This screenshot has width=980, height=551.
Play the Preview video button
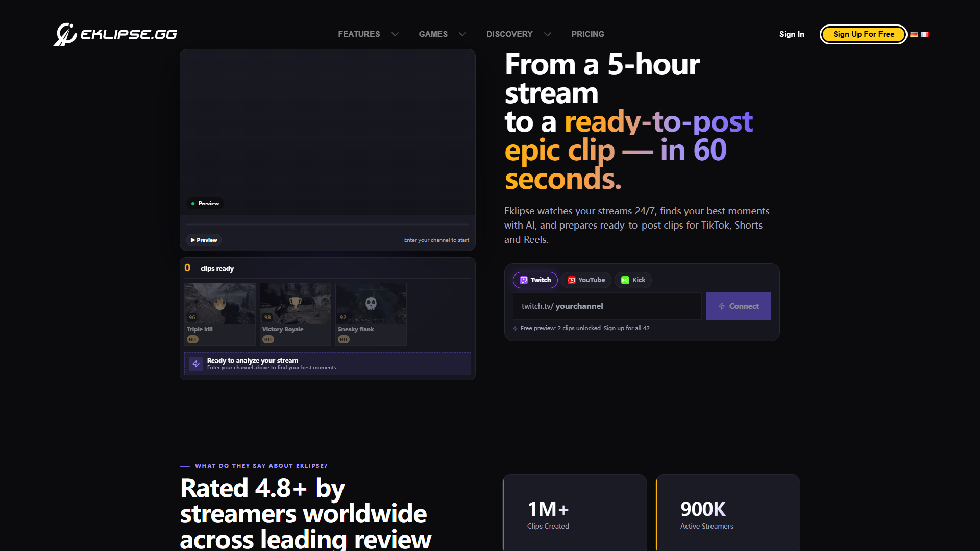click(x=204, y=240)
